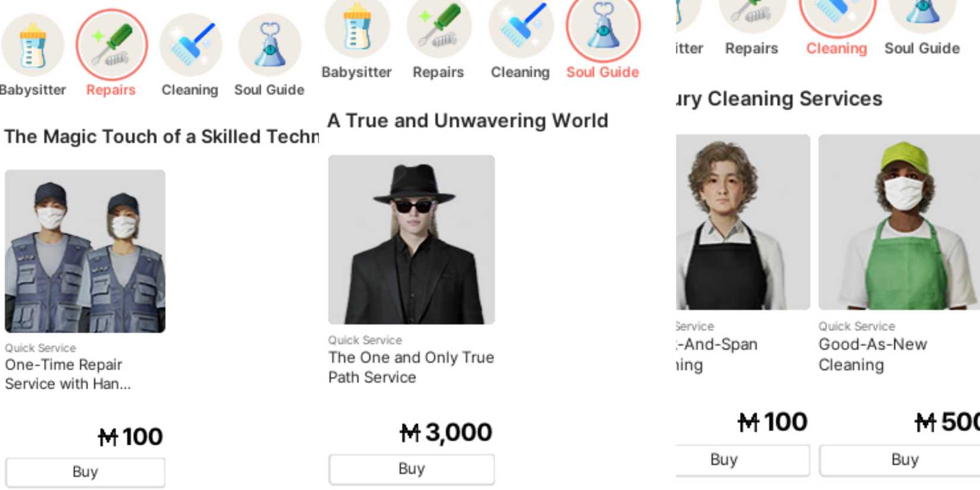Image resolution: width=980 pixels, height=490 pixels.
Task: Click the red 'Repairs' tab label
Action: click(x=111, y=90)
